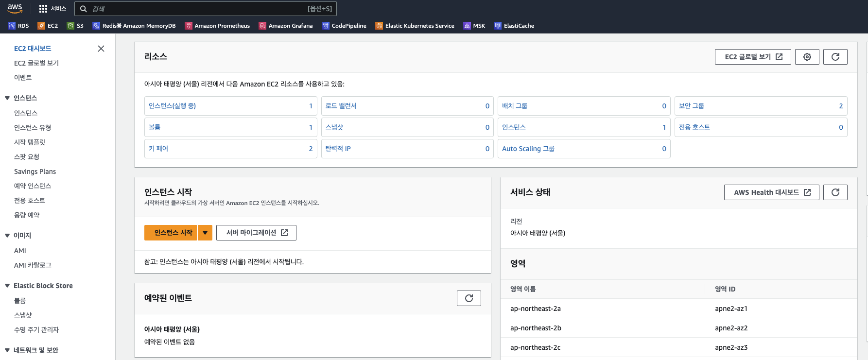Image resolution: width=868 pixels, height=360 pixels.
Task: Collapse the 인스턴스 sidebar section
Action: click(7, 98)
